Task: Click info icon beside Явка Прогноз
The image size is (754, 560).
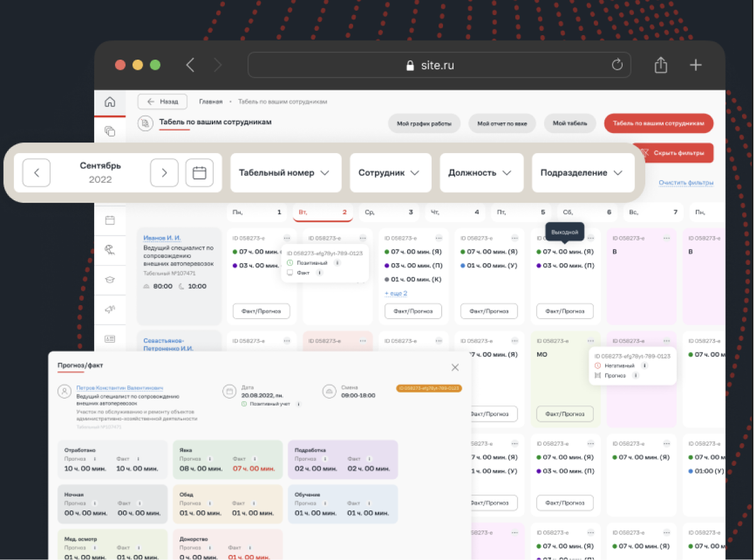Action: [210, 459]
